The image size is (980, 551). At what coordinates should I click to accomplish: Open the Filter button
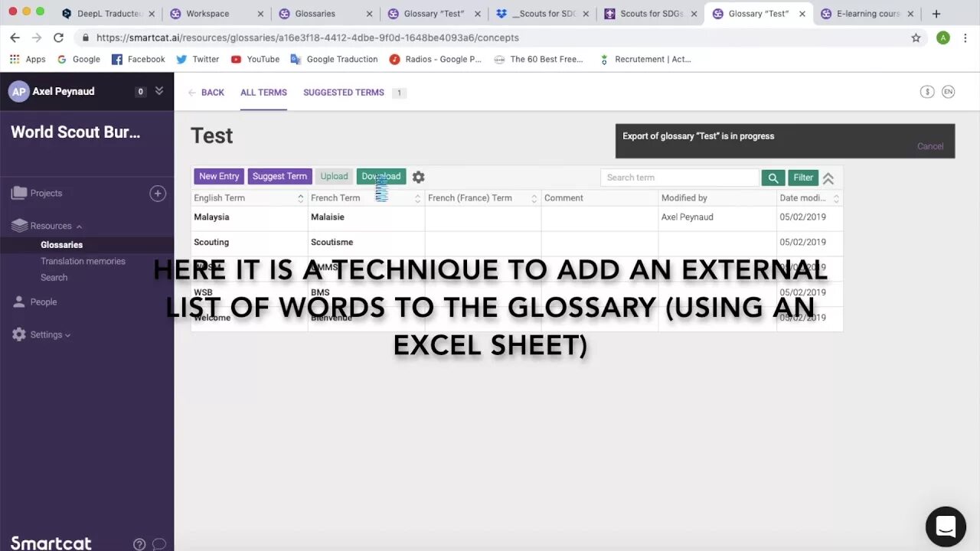[x=803, y=178]
